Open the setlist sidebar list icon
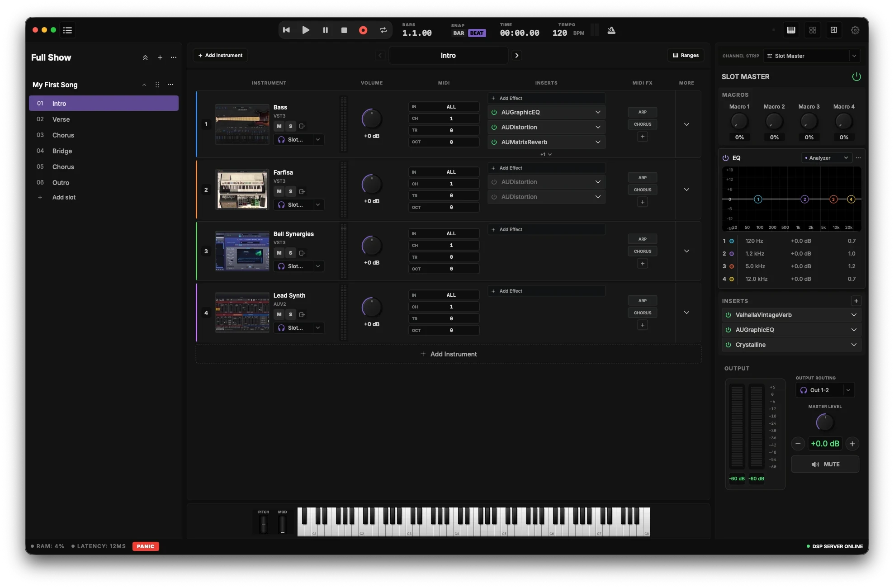 pos(68,30)
